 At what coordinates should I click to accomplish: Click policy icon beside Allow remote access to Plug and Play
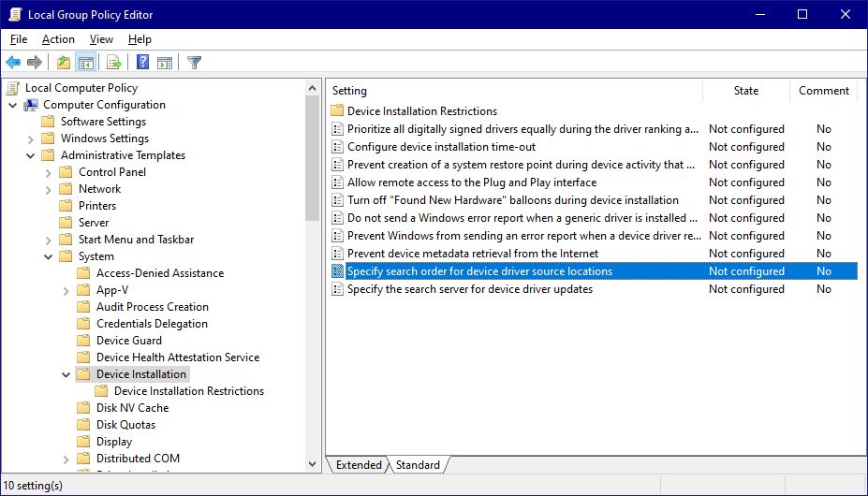click(337, 182)
